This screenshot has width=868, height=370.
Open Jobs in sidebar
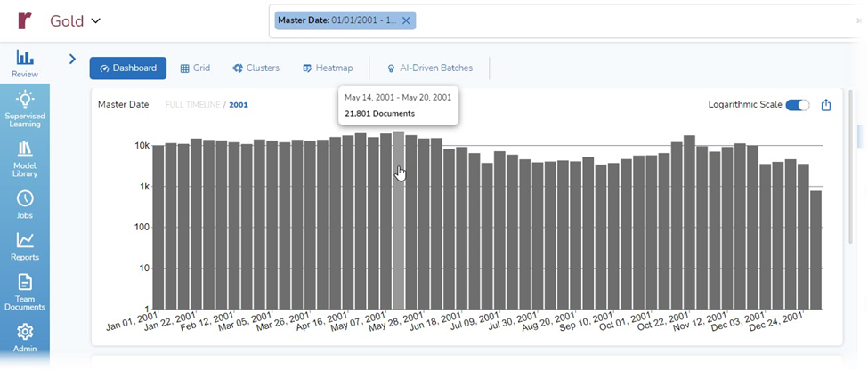click(25, 205)
